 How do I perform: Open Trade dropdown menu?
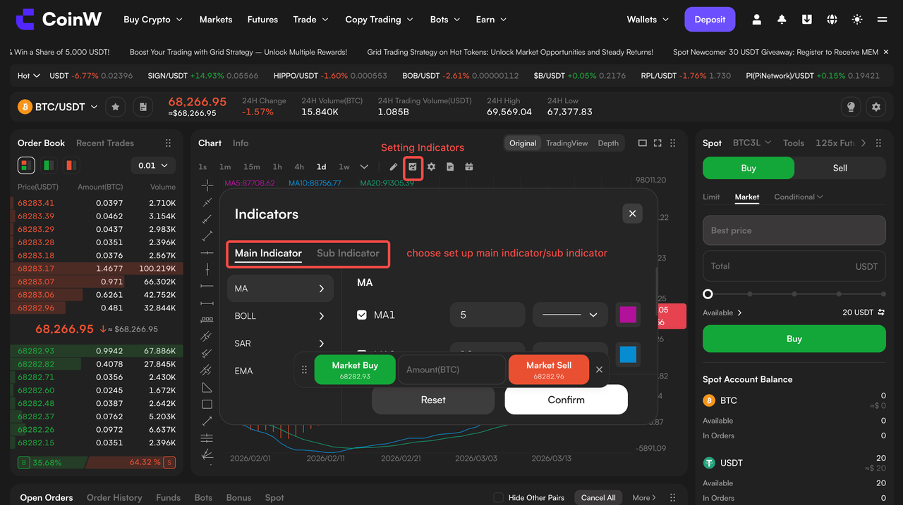(x=310, y=20)
